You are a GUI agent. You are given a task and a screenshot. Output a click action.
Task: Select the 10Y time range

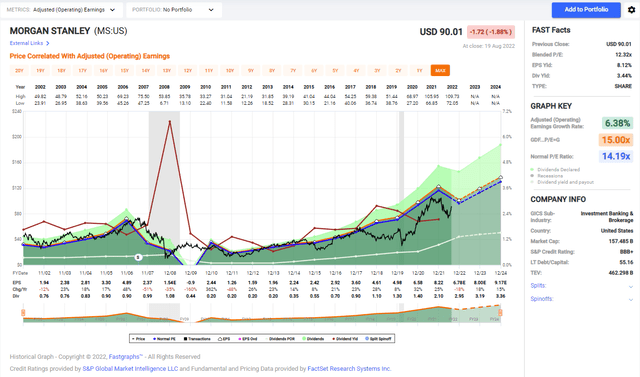(x=230, y=71)
